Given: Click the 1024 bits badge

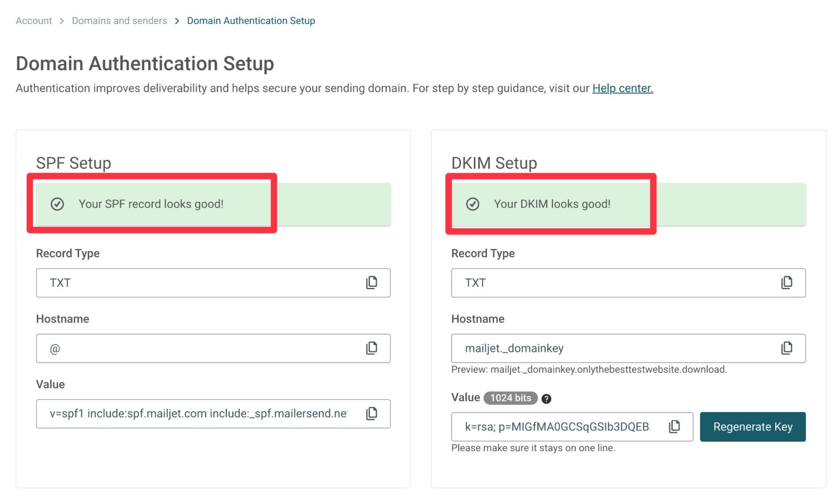Looking at the screenshot, I should point(511,398).
